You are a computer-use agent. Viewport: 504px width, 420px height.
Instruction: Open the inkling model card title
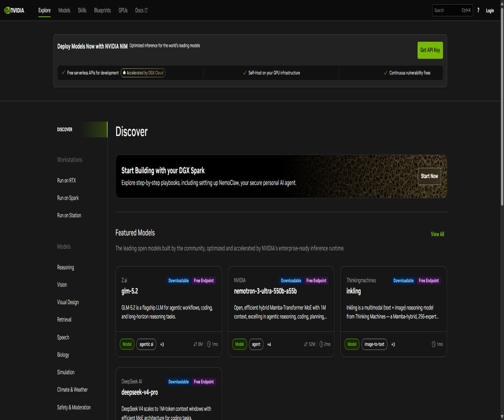pyautogui.click(x=353, y=291)
